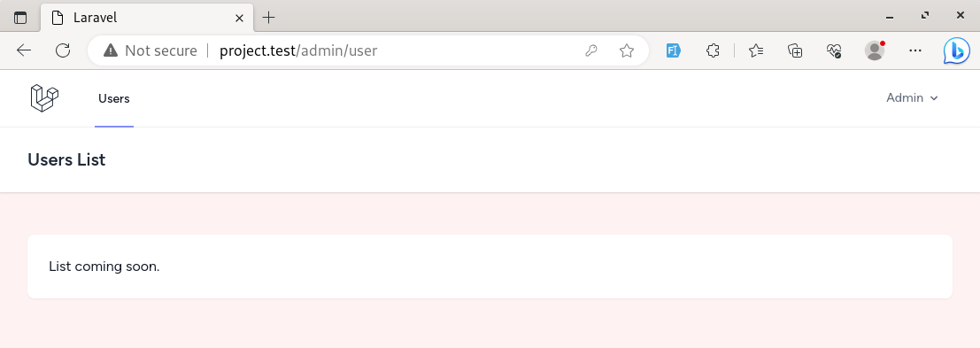Screen dimensions: 980x348
Task: Open Browser essentials heart icon
Action: (x=834, y=50)
